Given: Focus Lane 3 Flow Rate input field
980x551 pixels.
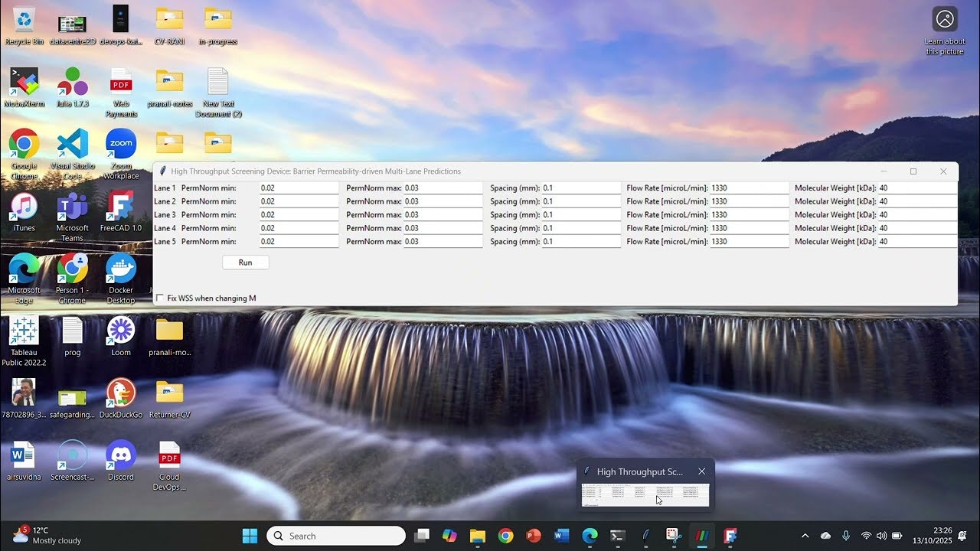Looking at the screenshot, I should [x=749, y=215].
